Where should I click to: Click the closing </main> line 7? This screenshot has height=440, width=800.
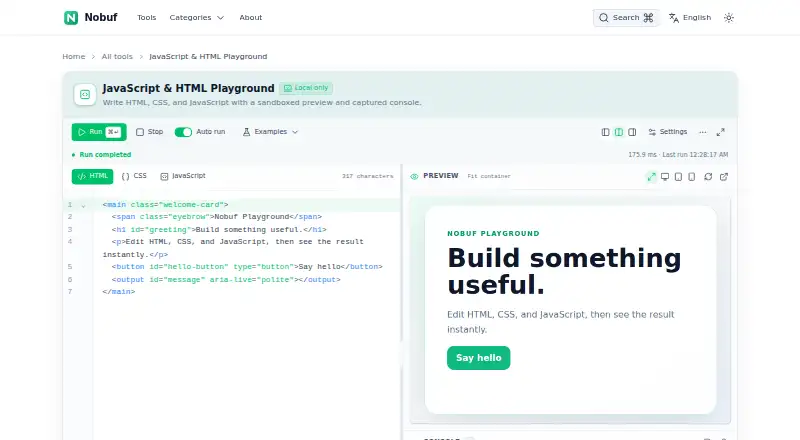118,292
